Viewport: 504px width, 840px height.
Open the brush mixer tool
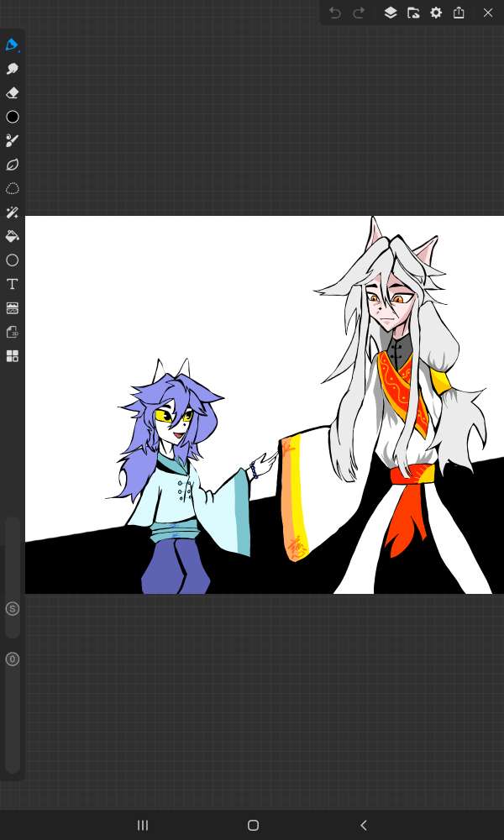pyautogui.click(x=12, y=140)
